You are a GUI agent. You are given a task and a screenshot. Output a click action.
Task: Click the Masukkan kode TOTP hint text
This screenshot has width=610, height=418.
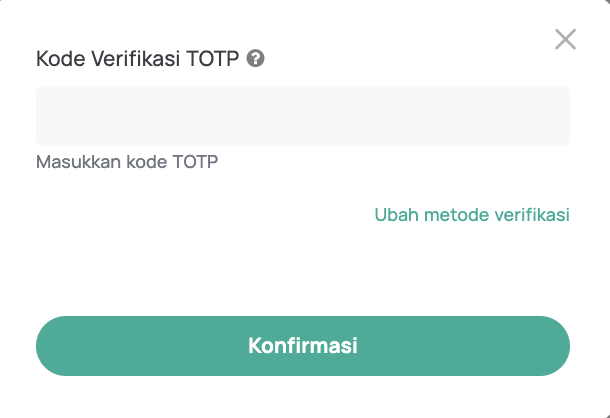click(x=127, y=162)
